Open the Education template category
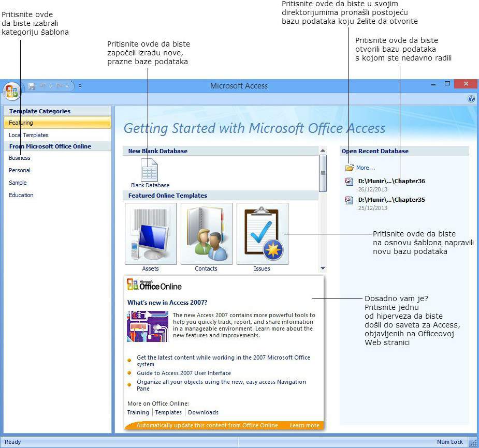This screenshot has width=479, height=448. point(21,195)
